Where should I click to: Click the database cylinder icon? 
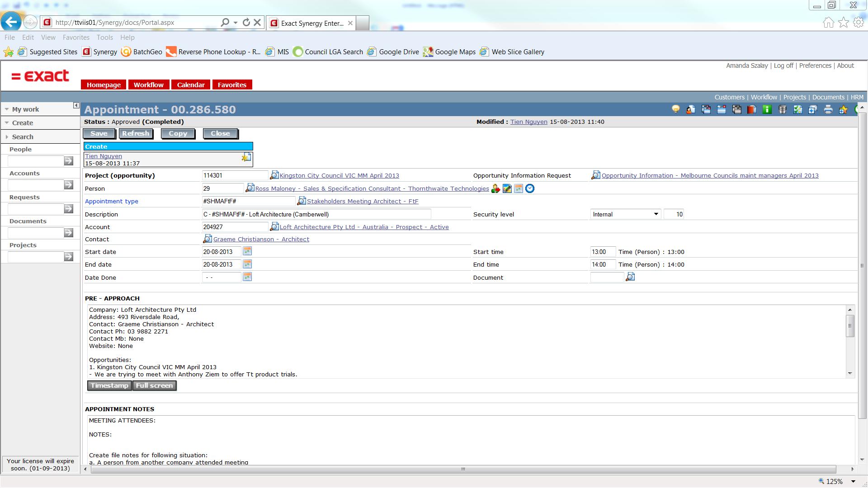point(782,109)
